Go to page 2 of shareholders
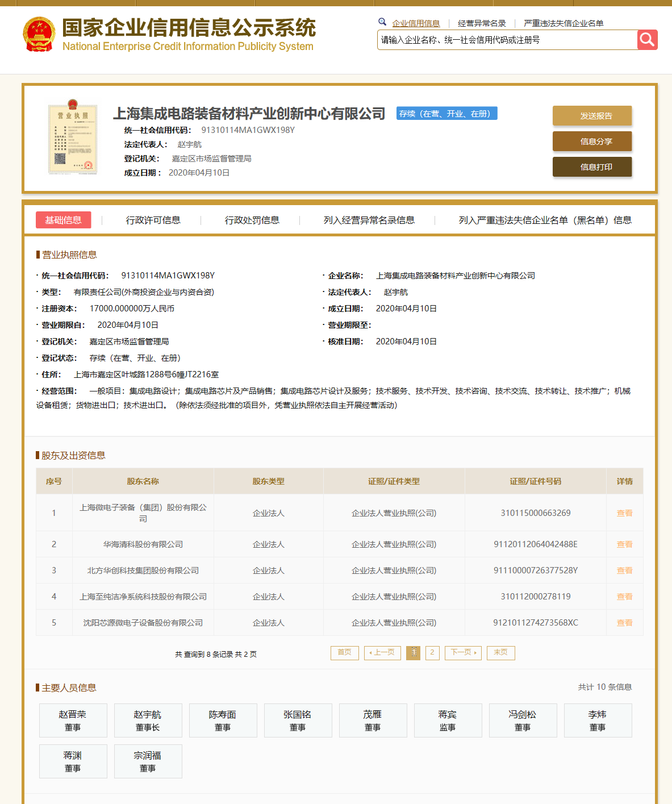Viewport: 672px width, 804px height. click(432, 652)
